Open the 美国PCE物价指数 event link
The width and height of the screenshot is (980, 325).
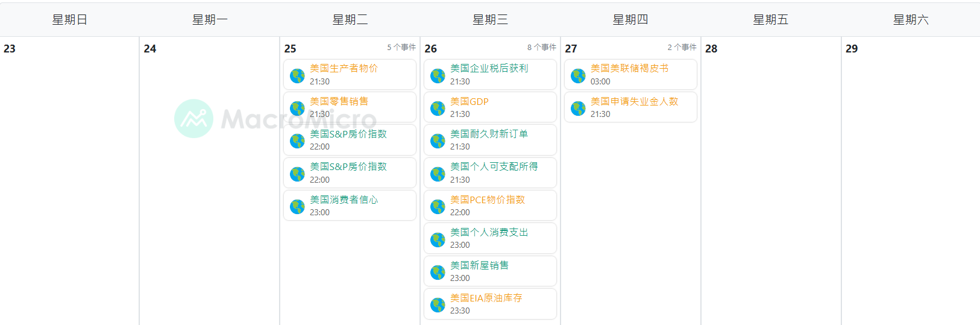click(x=487, y=200)
